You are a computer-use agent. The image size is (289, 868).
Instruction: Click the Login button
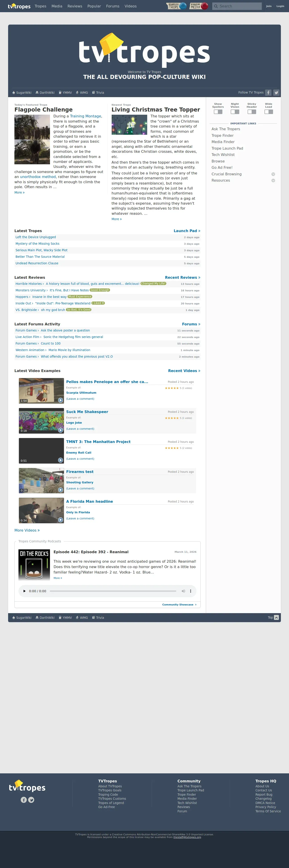pos(280,6)
